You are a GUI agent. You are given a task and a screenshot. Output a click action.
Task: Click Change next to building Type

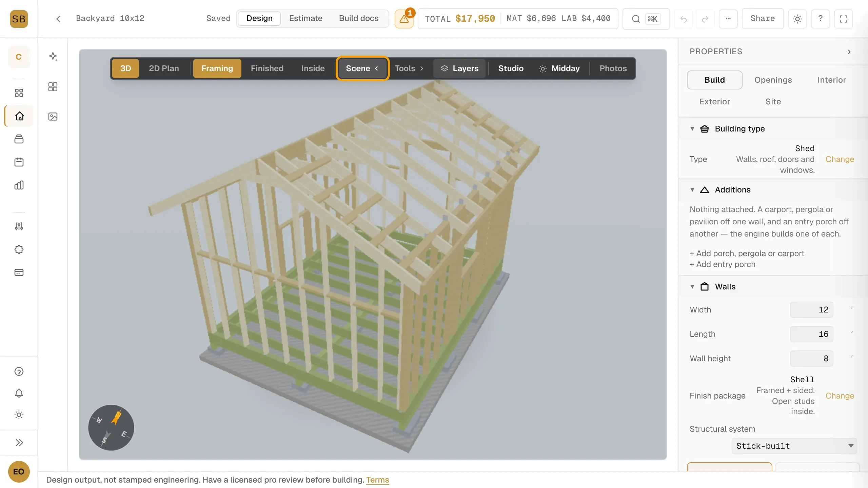pyautogui.click(x=840, y=159)
